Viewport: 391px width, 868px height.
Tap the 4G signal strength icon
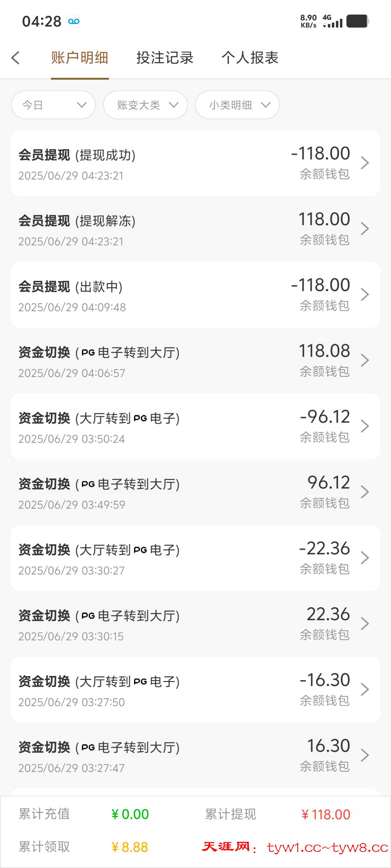(x=333, y=21)
